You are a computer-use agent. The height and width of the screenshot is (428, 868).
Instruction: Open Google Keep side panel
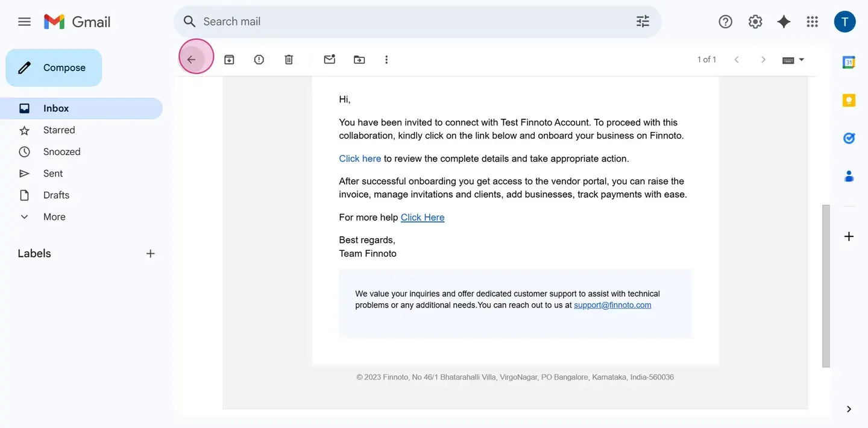click(x=849, y=100)
